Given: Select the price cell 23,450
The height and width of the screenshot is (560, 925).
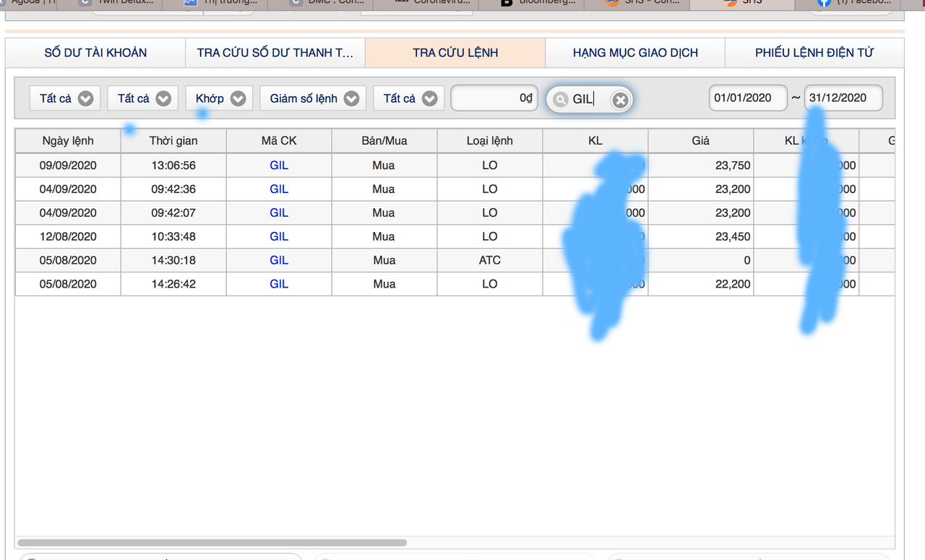Looking at the screenshot, I should 701,236.
